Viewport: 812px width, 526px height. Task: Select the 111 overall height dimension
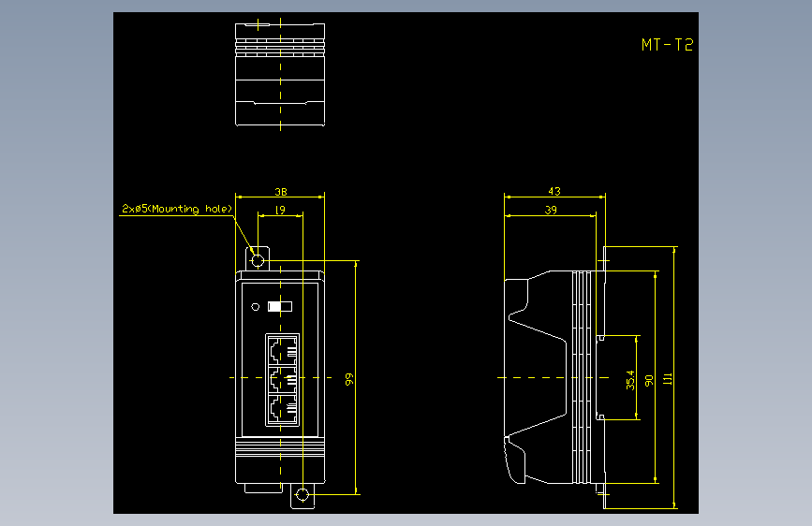[x=668, y=378]
